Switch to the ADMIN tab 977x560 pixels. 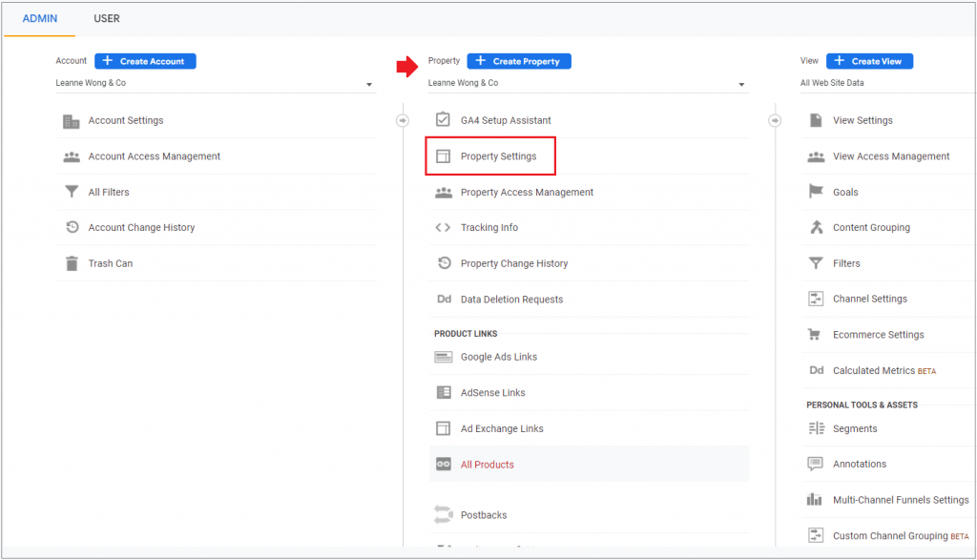pos(40,19)
